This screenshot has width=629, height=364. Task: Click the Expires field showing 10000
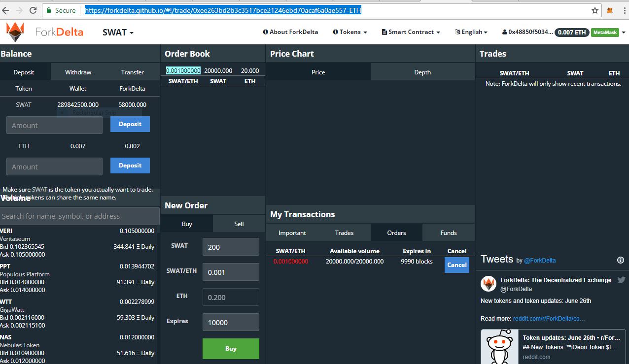231,322
